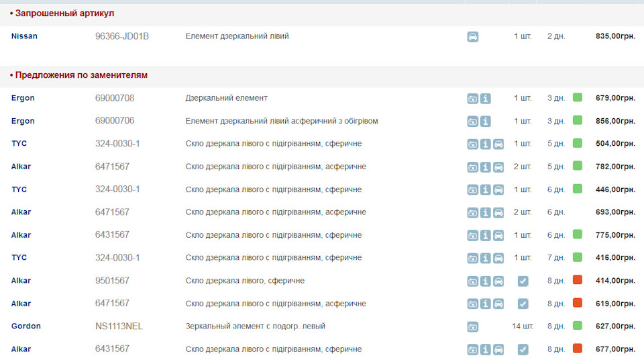644x358 pixels.
Task: Open info icon in Alkar 619,00 row
Action: pyautogui.click(x=486, y=304)
